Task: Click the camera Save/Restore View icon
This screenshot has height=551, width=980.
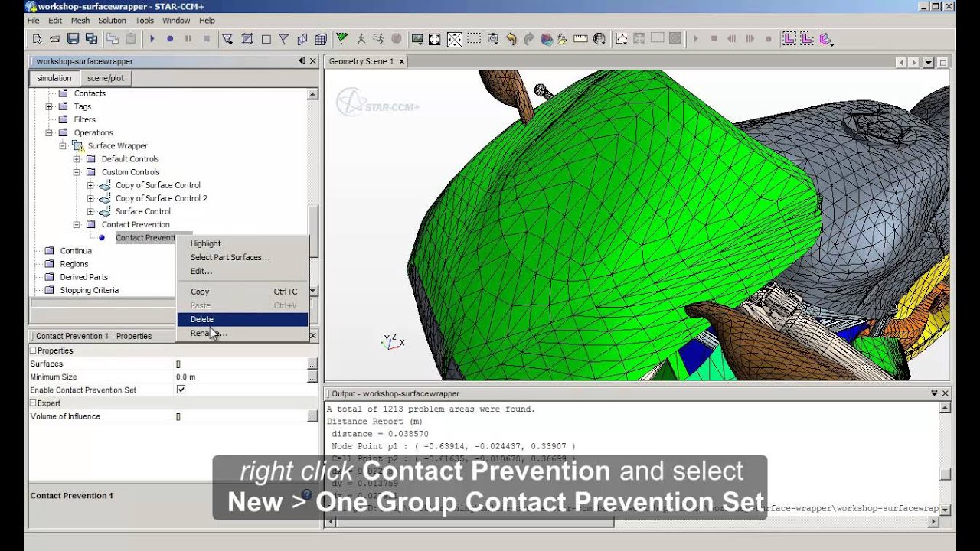Action: (x=492, y=39)
